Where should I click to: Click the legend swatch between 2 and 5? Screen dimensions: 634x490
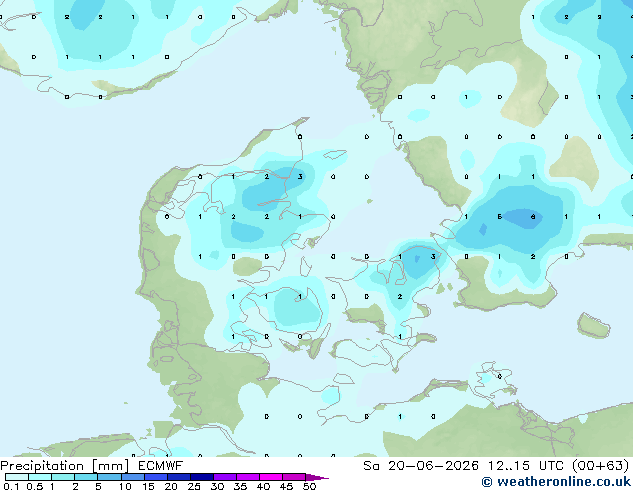click(x=86, y=477)
